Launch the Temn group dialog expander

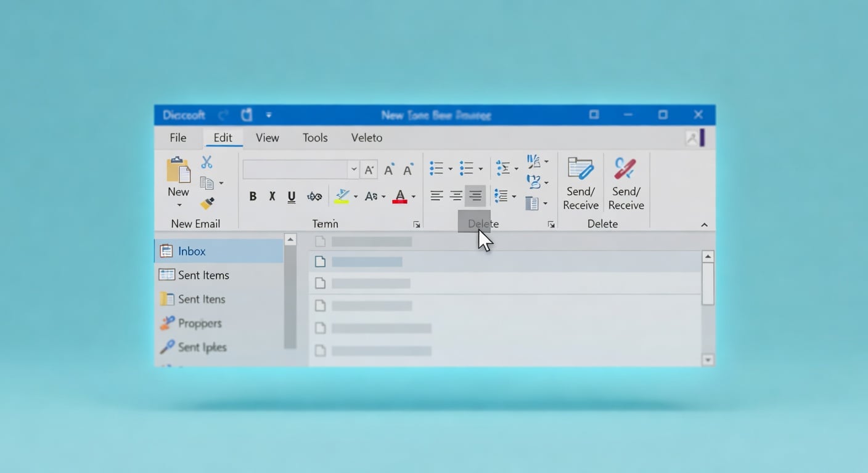pyautogui.click(x=417, y=225)
